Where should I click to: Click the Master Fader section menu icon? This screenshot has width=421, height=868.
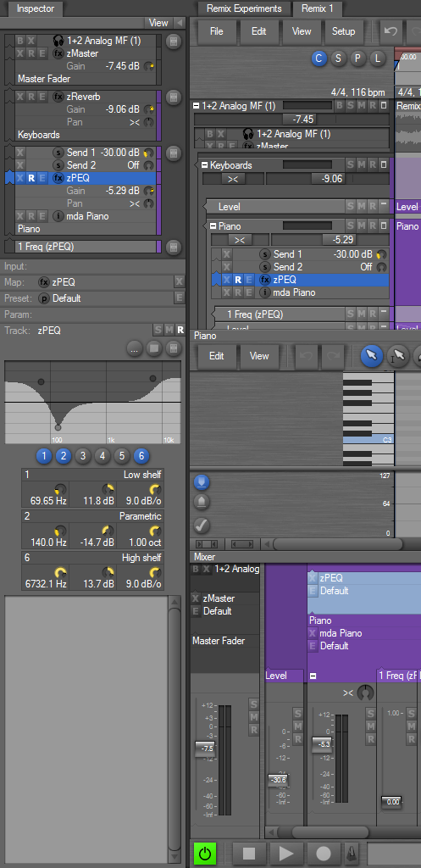point(174,42)
